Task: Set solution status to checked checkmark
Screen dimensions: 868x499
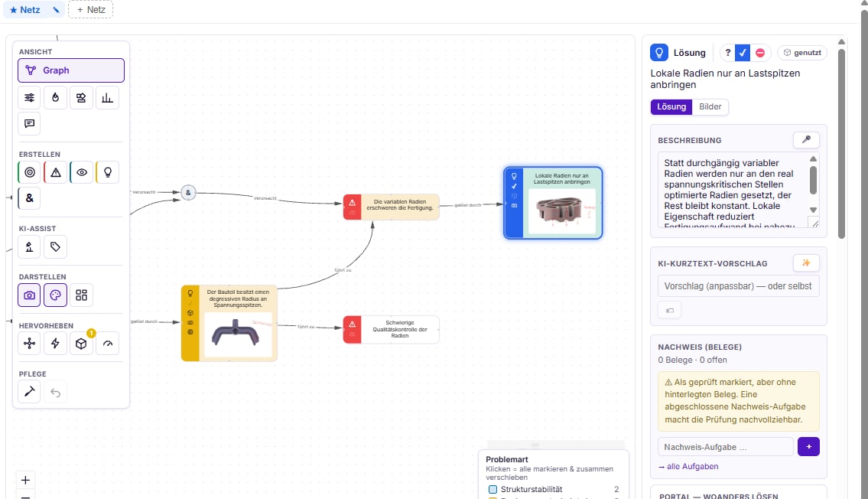Action: pyautogui.click(x=743, y=53)
